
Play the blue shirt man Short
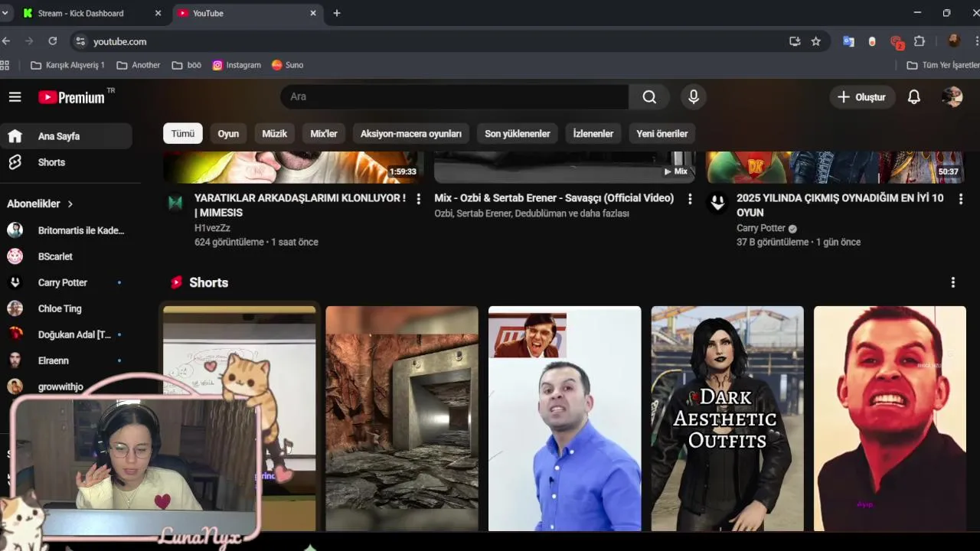click(565, 419)
